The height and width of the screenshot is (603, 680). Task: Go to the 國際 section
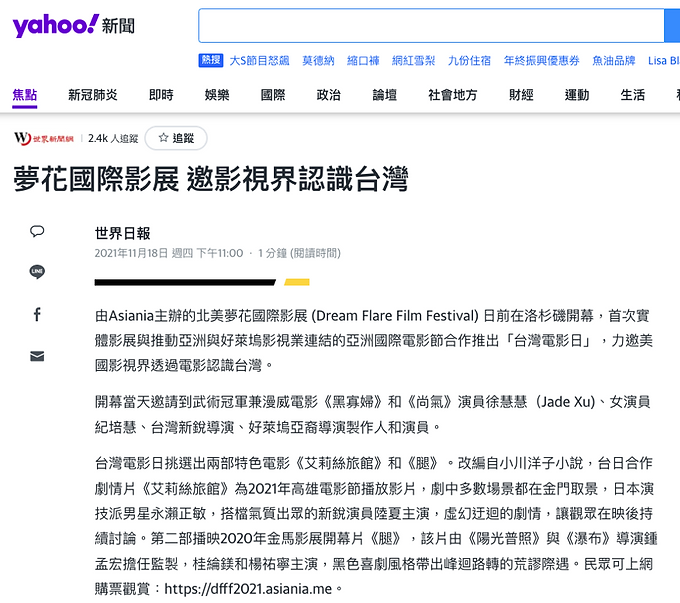point(273,95)
